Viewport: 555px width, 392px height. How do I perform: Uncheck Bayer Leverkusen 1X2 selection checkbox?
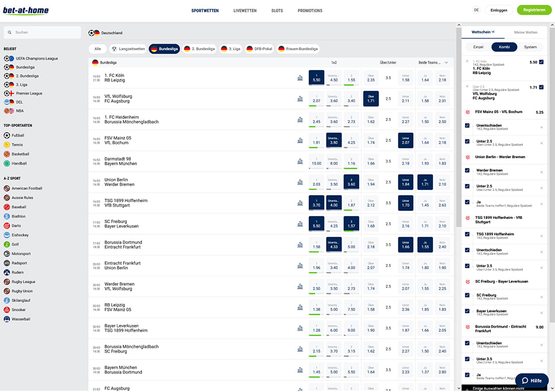coord(467,311)
